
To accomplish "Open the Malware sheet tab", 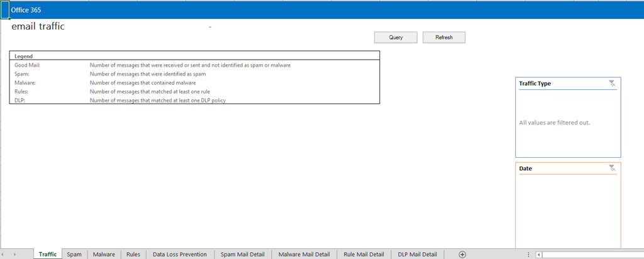I will (104, 255).
